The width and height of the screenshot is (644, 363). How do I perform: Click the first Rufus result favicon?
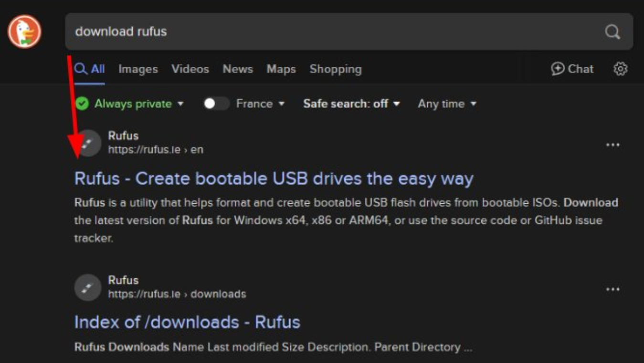(x=88, y=143)
